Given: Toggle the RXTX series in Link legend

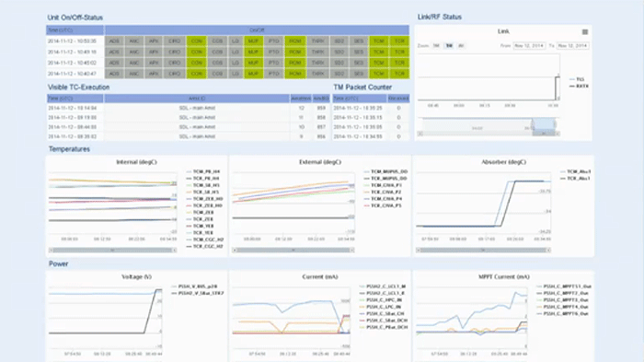Looking at the screenshot, I should pos(579,86).
